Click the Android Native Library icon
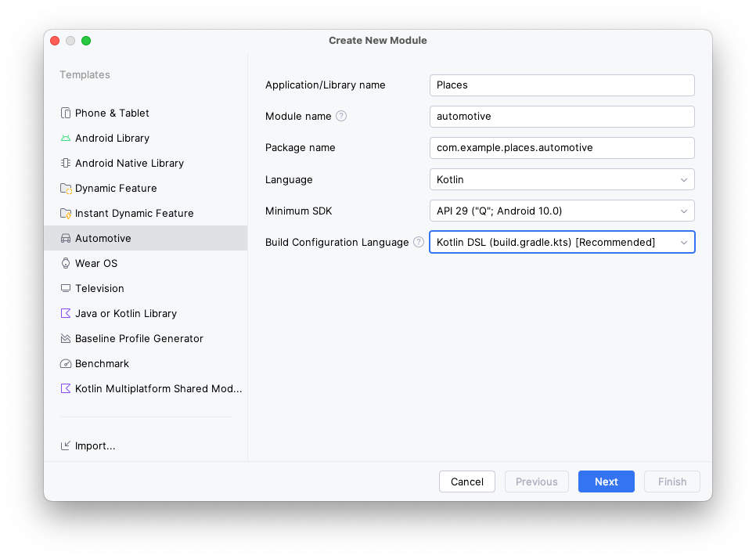Screen dimensions: 756x559 click(x=65, y=163)
